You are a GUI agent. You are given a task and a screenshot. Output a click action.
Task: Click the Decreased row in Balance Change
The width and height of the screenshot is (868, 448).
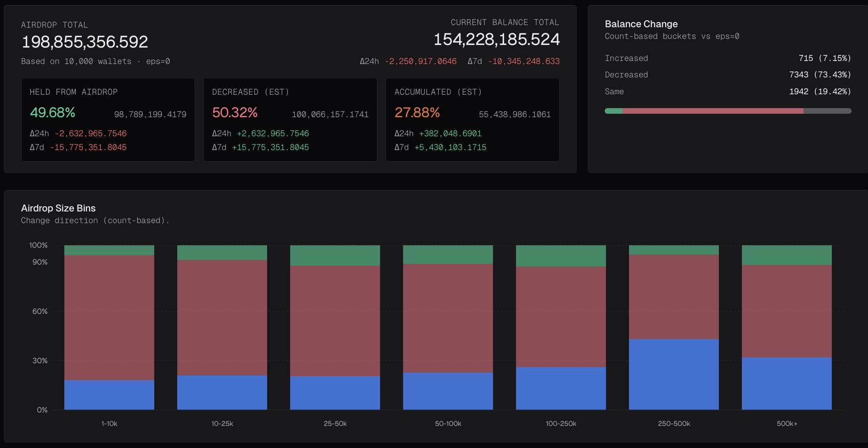[x=728, y=75]
